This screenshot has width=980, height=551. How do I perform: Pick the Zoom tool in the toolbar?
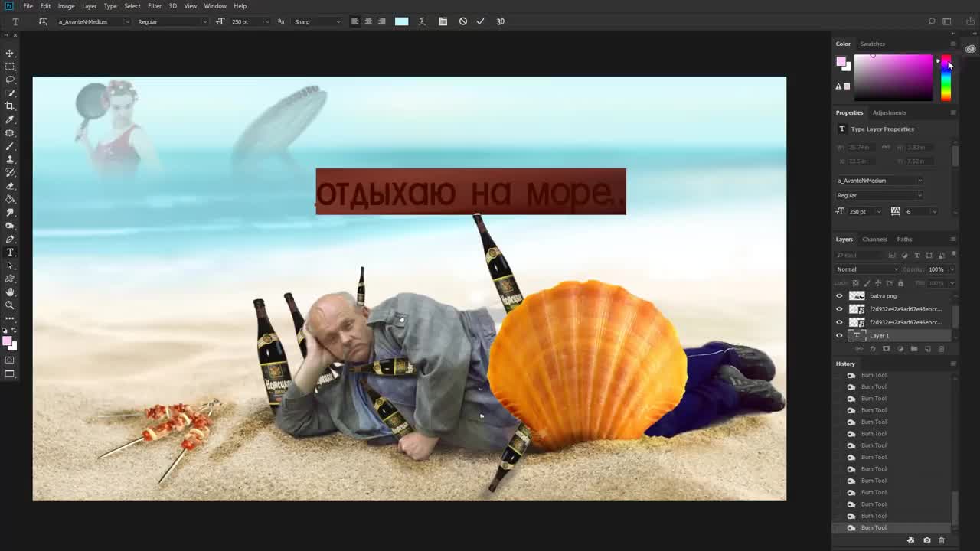tap(10, 305)
